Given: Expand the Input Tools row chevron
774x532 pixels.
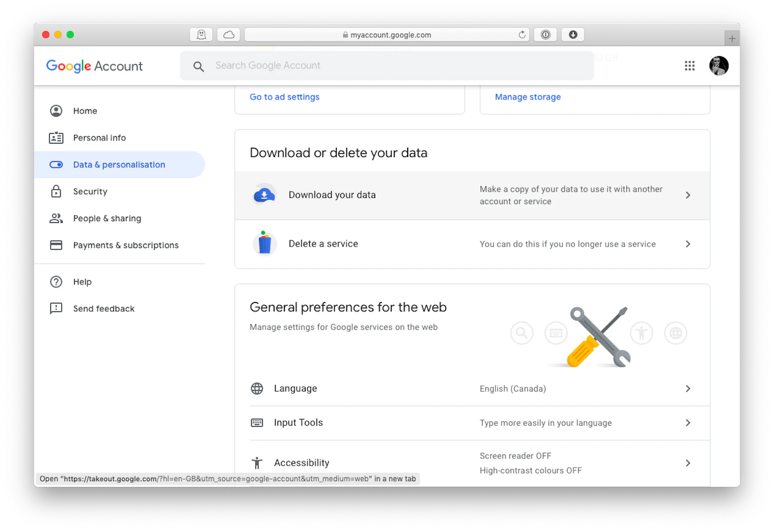Looking at the screenshot, I should [x=688, y=423].
